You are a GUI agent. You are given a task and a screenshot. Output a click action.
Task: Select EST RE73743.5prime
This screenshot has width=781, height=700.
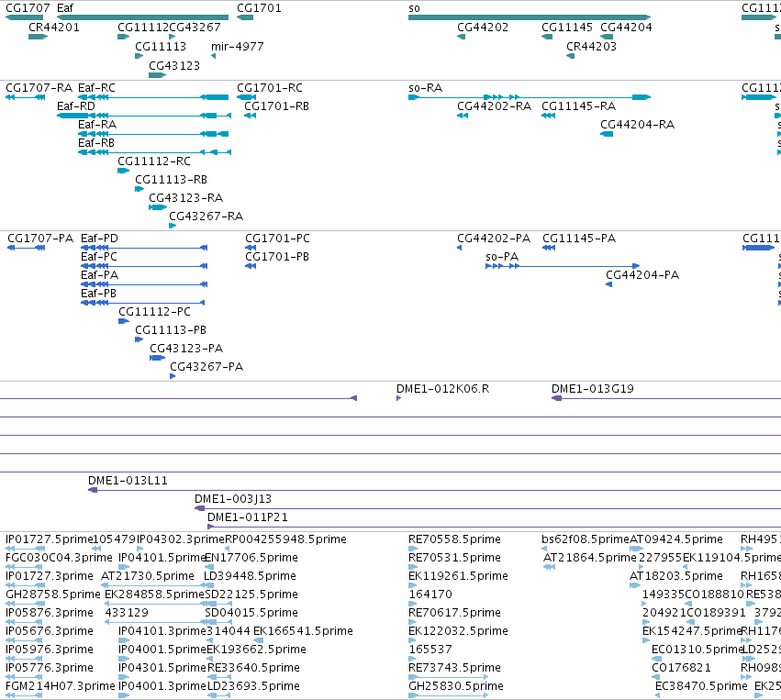455,668
